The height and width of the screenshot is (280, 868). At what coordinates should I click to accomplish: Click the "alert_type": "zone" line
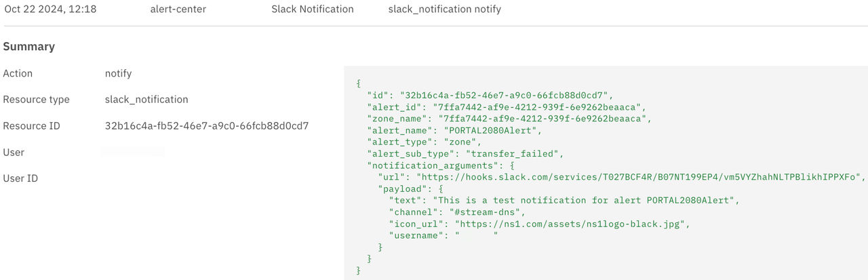coord(425,142)
